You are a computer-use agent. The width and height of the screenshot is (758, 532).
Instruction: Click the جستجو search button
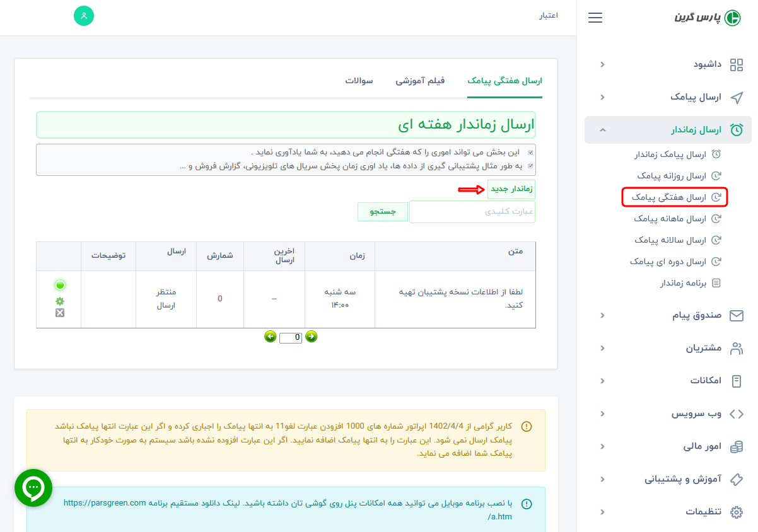383,212
